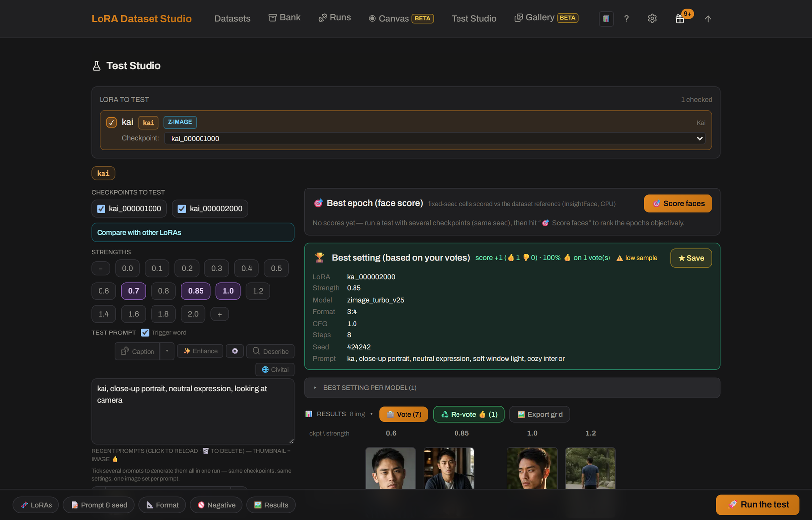The image size is (812, 520).
Task: Open the stats chart icon in header
Action: click(x=606, y=19)
